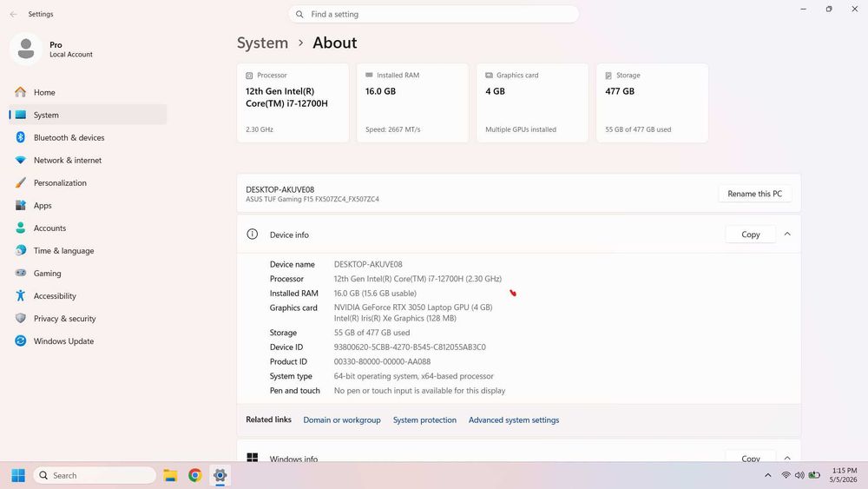Click the Device info circle icon

pos(252,235)
